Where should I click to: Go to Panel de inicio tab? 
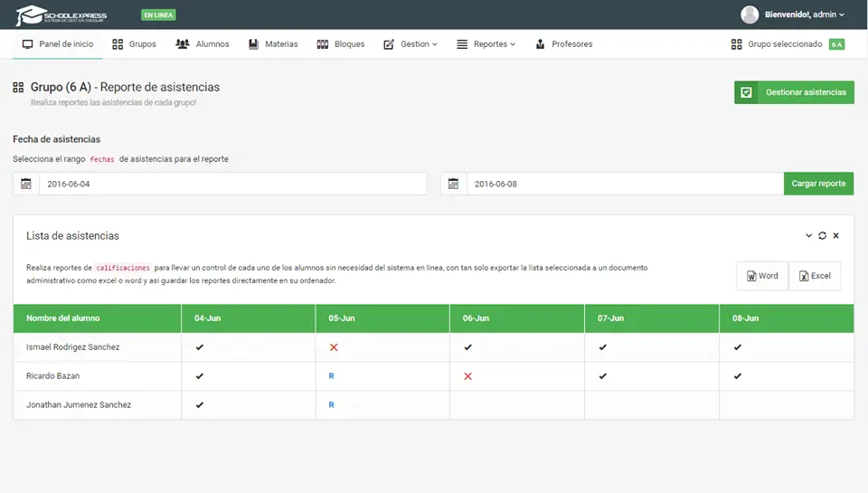click(x=58, y=43)
